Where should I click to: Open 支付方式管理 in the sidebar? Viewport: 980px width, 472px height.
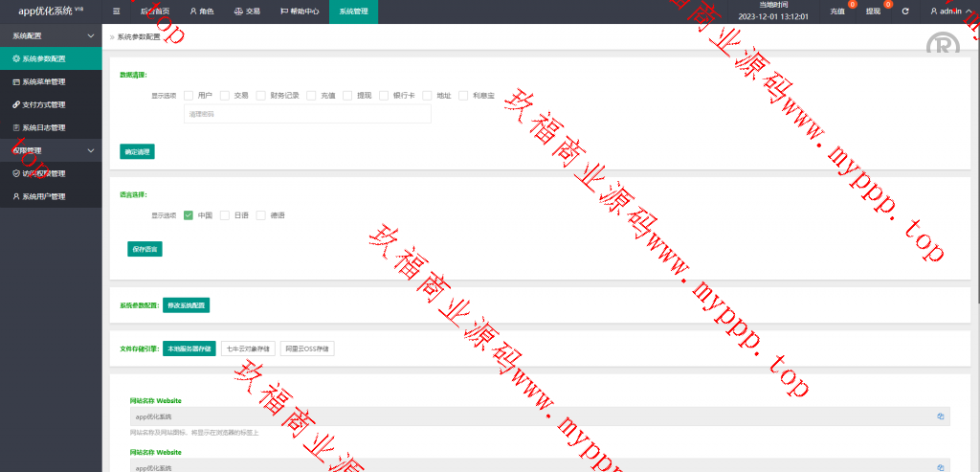click(43, 104)
